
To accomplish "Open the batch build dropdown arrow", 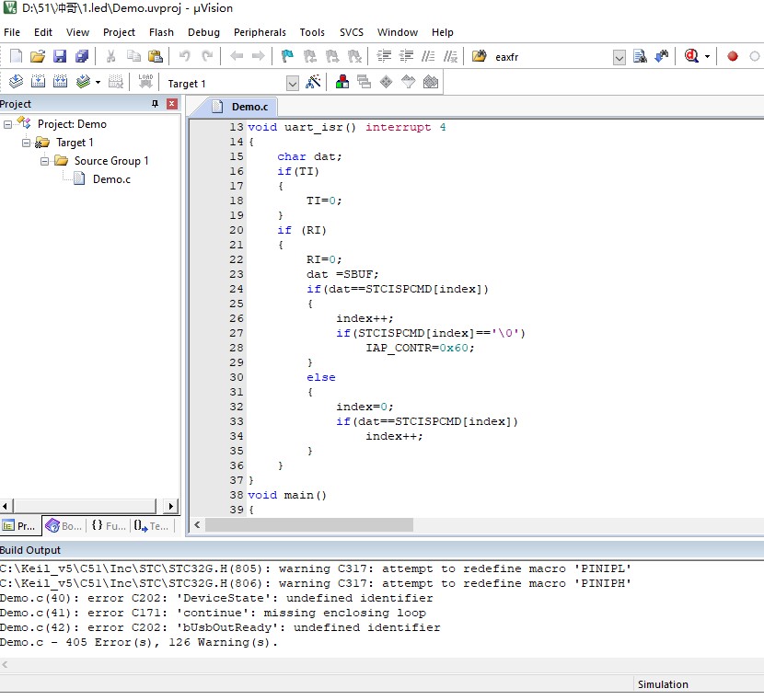I will 98,82.
